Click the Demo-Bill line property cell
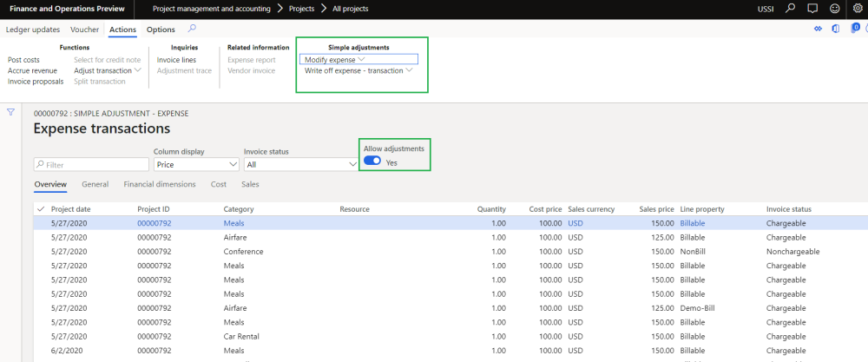This screenshot has width=868, height=362. tap(696, 308)
